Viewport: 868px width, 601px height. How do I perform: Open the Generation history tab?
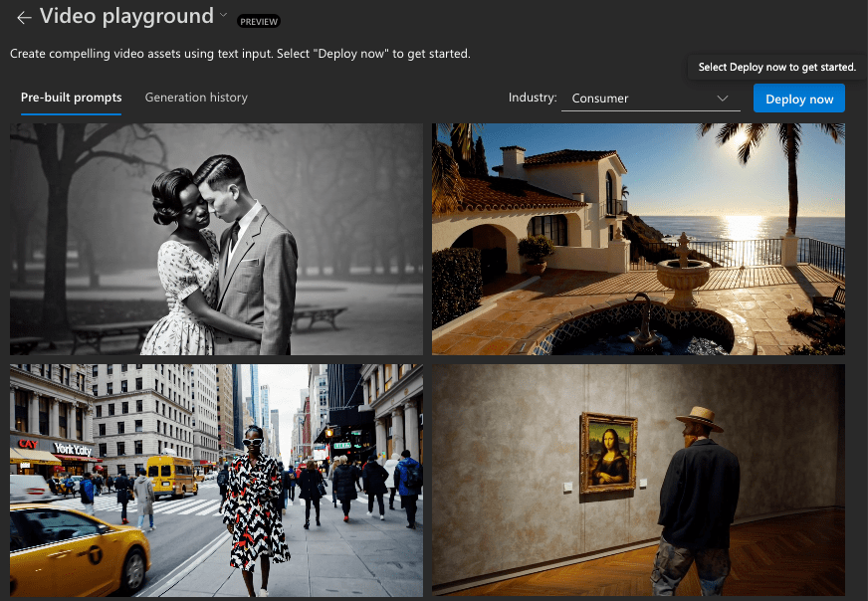[196, 98]
